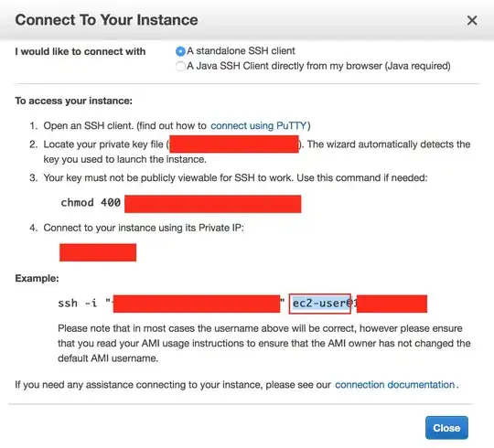Click the 'To access your instance:' heading

pos(74,101)
